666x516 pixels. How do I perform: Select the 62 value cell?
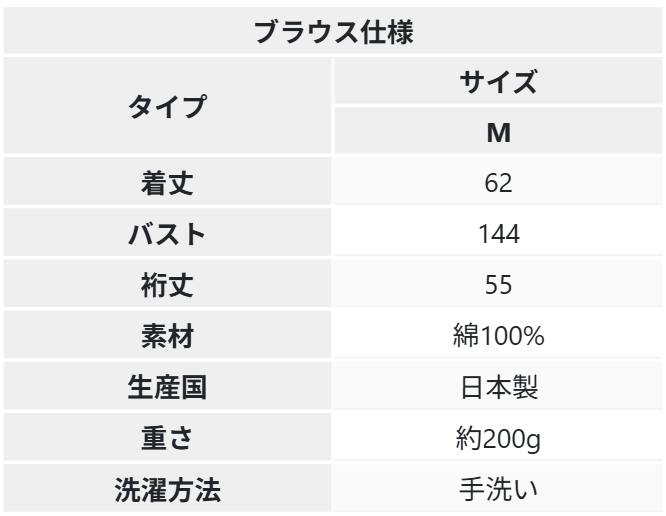point(498,182)
